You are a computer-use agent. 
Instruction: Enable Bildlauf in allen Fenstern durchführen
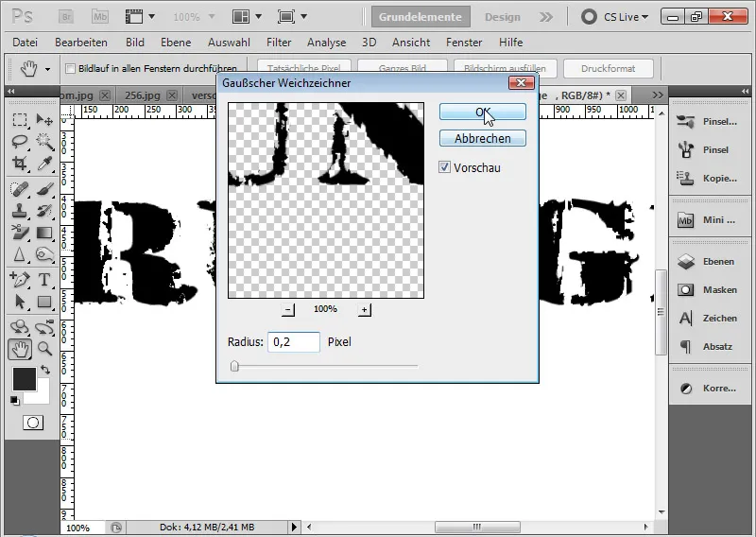point(70,68)
